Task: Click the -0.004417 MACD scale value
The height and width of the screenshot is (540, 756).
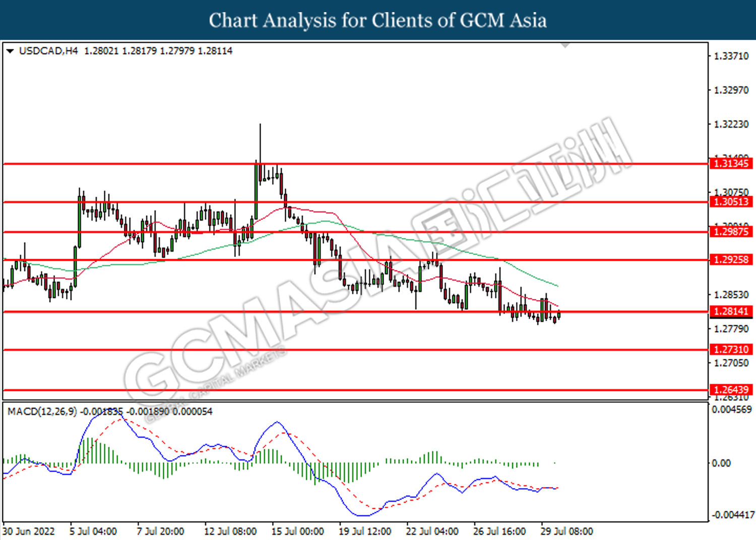Action: click(x=733, y=515)
